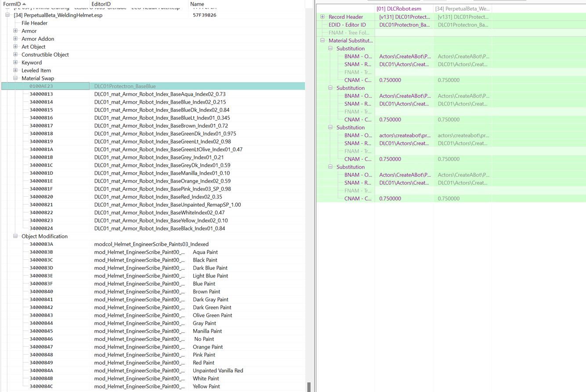Collapse the Object Modification group
The image size is (586, 392).
point(15,236)
